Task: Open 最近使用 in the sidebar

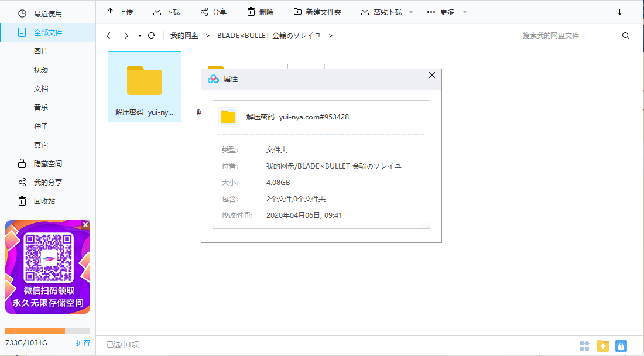Action: pyautogui.click(x=47, y=13)
